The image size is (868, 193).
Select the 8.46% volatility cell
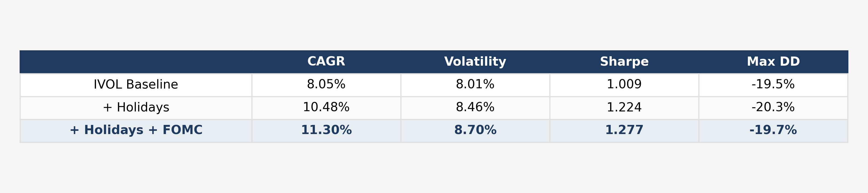pyautogui.click(x=475, y=108)
